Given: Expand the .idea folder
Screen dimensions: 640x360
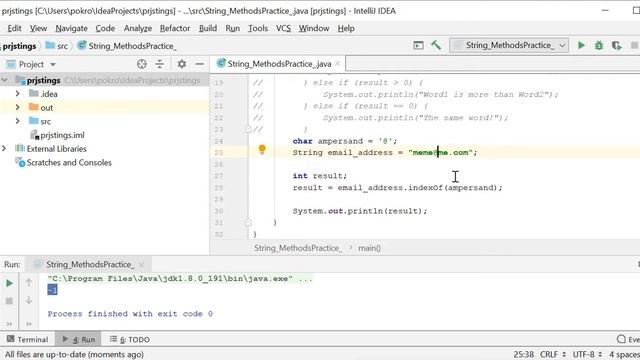Looking at the screenshot, I should point(18,94).
